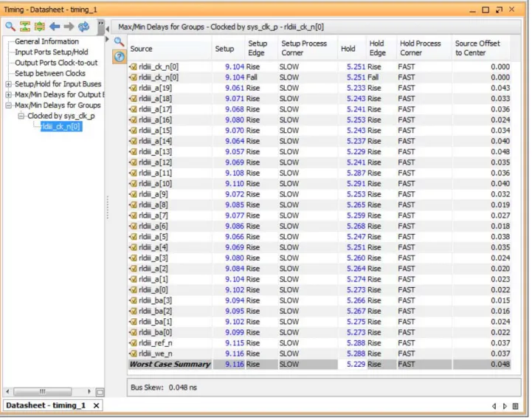Close the Datasheet - timing_1 tab
This screenshot has width=532, height=420.
pyautogui.click(x=97, y=405)
